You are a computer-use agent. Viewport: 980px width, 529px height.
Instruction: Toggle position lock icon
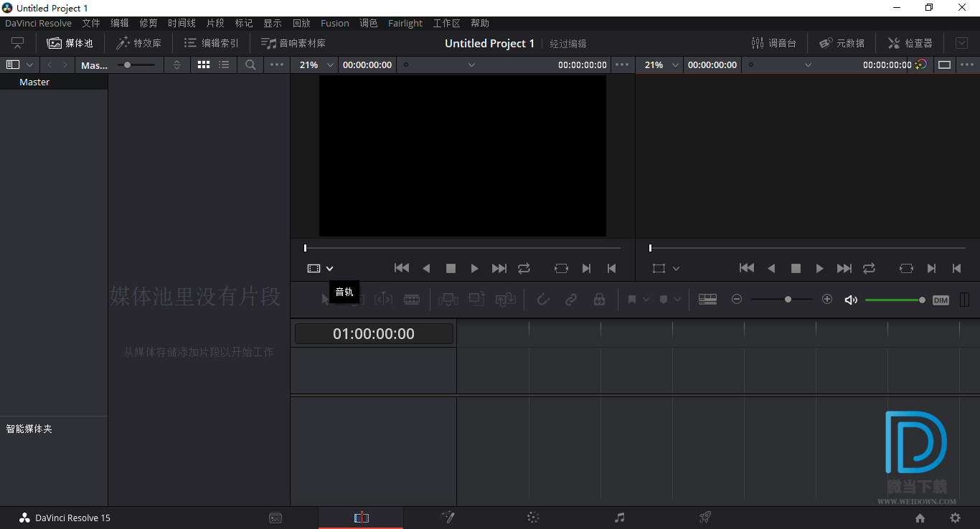tap(599, 300)
